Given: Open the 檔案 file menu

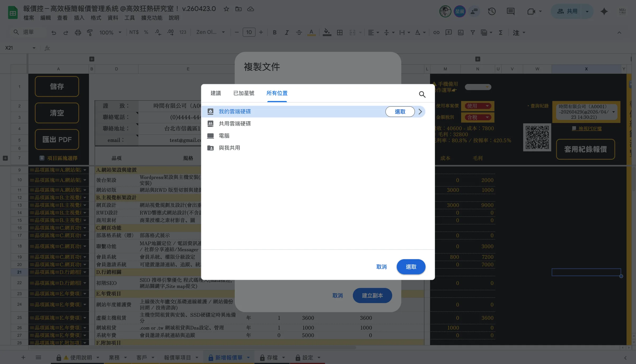Looking at the screenshot, I should coord(29,18).
